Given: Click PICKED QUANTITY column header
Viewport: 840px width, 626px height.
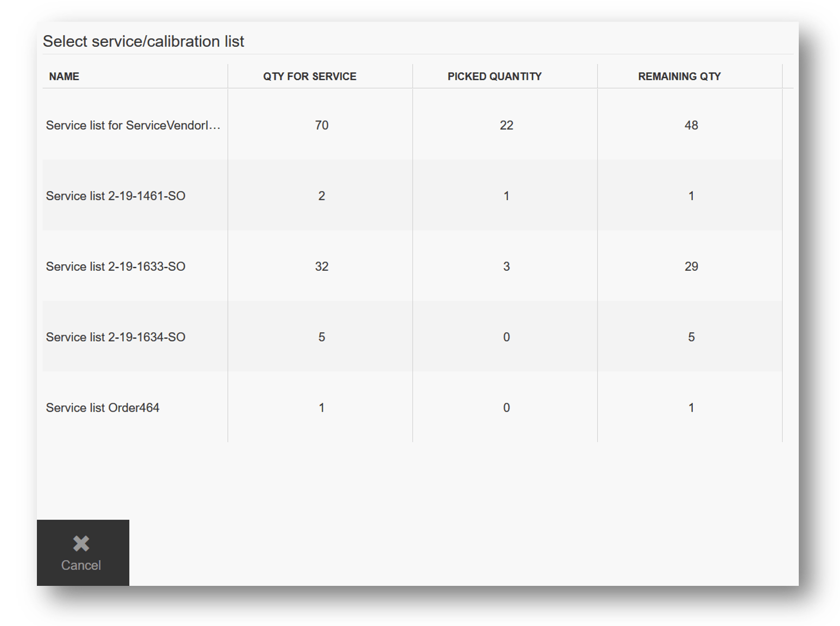Looking at the screenshot, I should pyautogui.click(x=494, y=76).
